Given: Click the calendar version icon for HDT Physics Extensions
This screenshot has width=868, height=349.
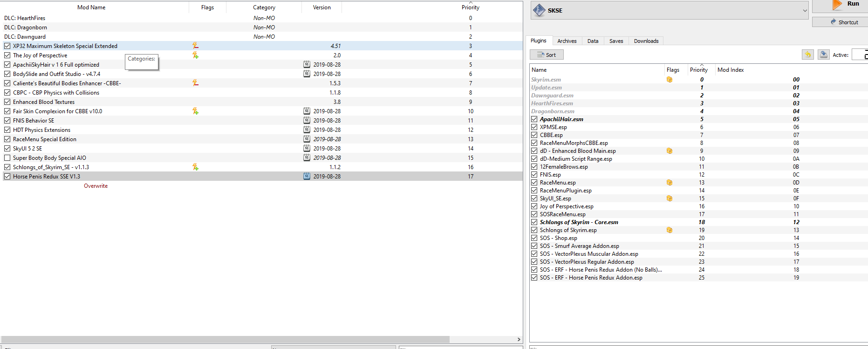Looking at the screenshot, I should point(307,130).
